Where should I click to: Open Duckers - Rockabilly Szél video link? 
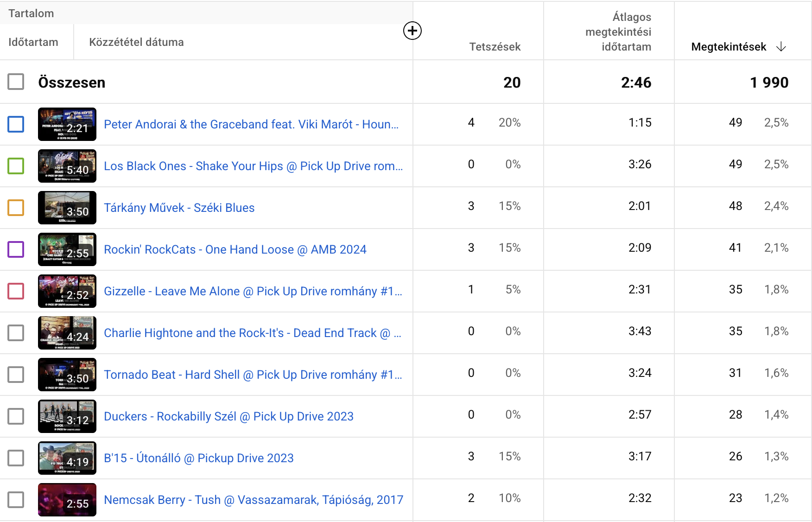[x=228, y=416]
